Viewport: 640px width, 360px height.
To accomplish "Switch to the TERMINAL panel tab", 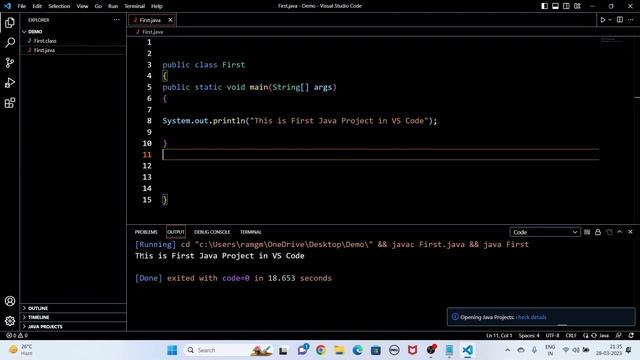I will (251, 232).
